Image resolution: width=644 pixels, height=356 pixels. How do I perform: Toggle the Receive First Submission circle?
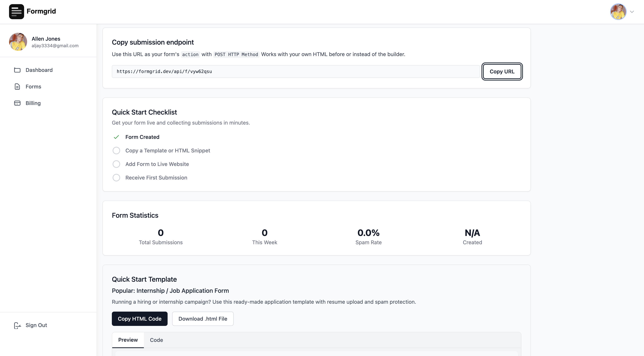tap(116, 178)
